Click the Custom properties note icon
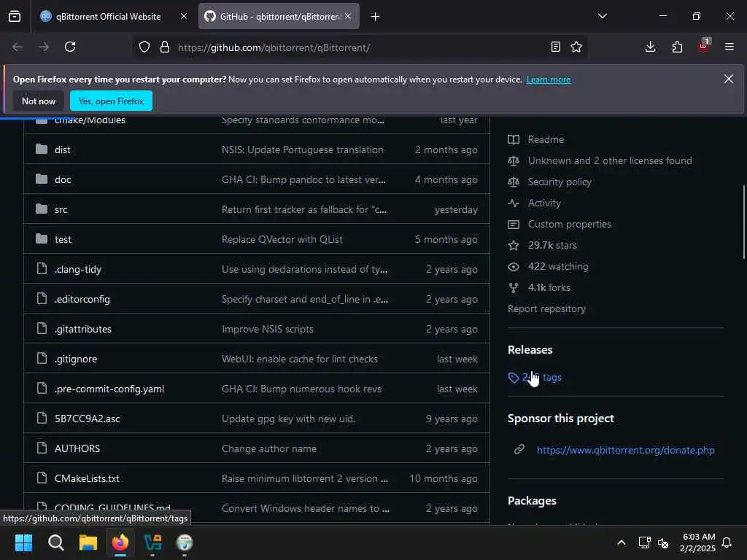Viewport: 747px width, 560px height. tap(514, 225)
